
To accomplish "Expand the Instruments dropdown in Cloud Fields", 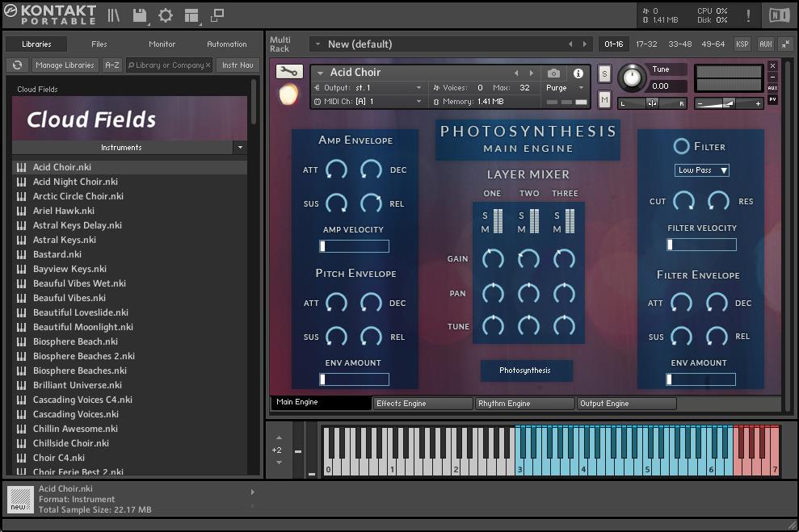I will 239,148.
